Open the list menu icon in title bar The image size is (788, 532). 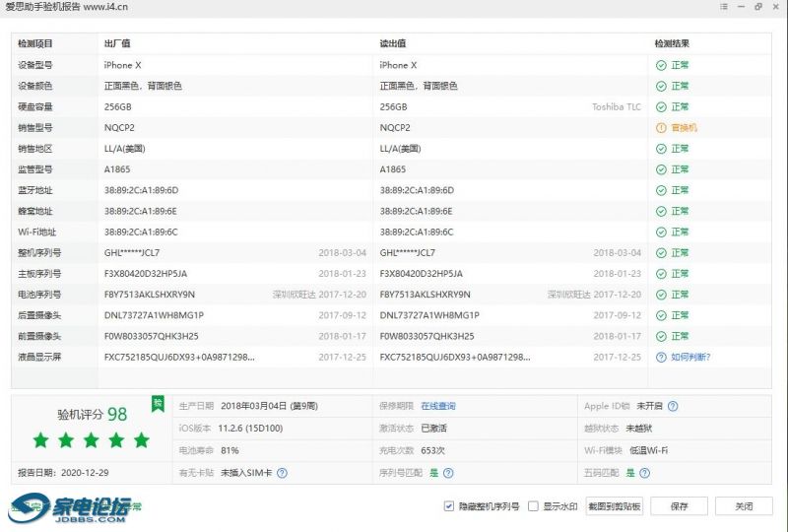(x=724, y=7)
